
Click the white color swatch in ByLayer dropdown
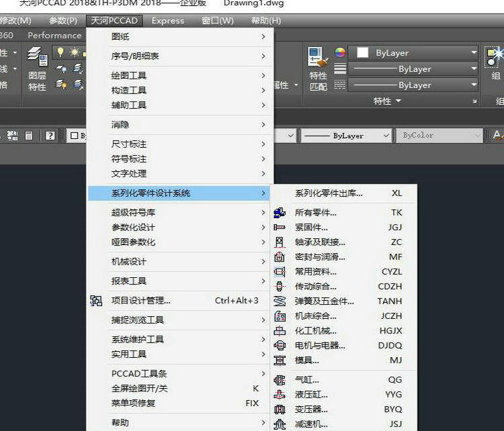coord(363,52)
